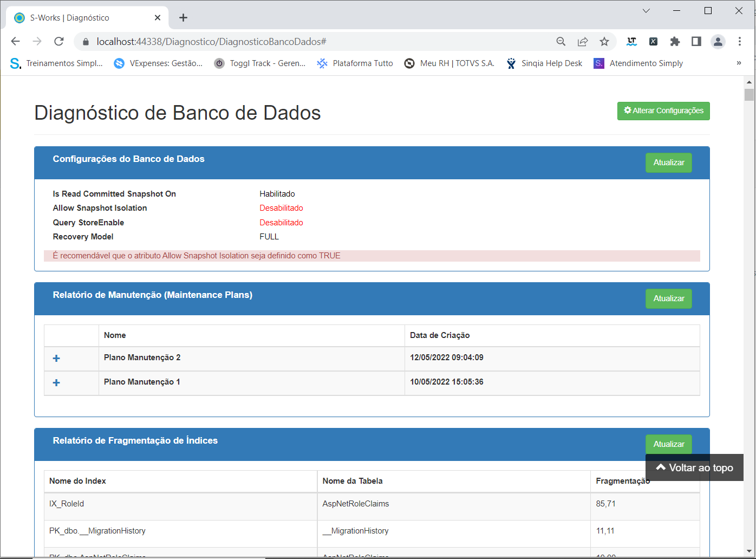View site information lock icon
Viewport: 756px width, 559px height.
(85, 42)
